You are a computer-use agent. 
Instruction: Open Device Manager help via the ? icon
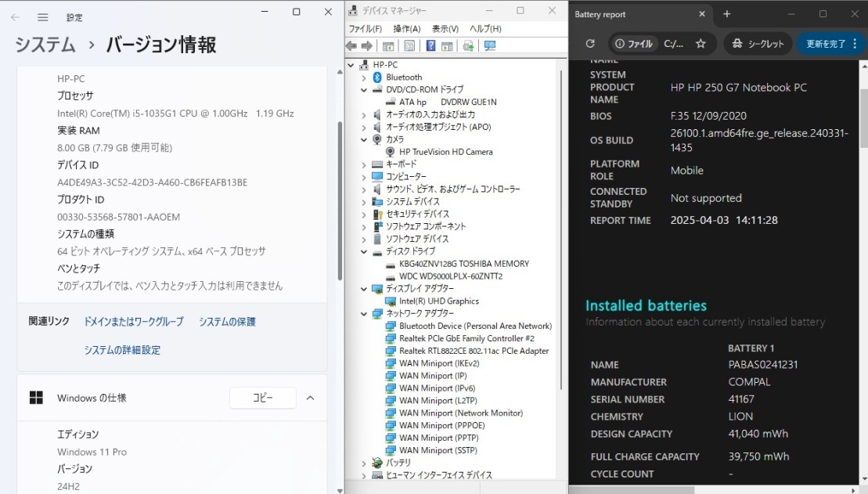click(429, 45)
